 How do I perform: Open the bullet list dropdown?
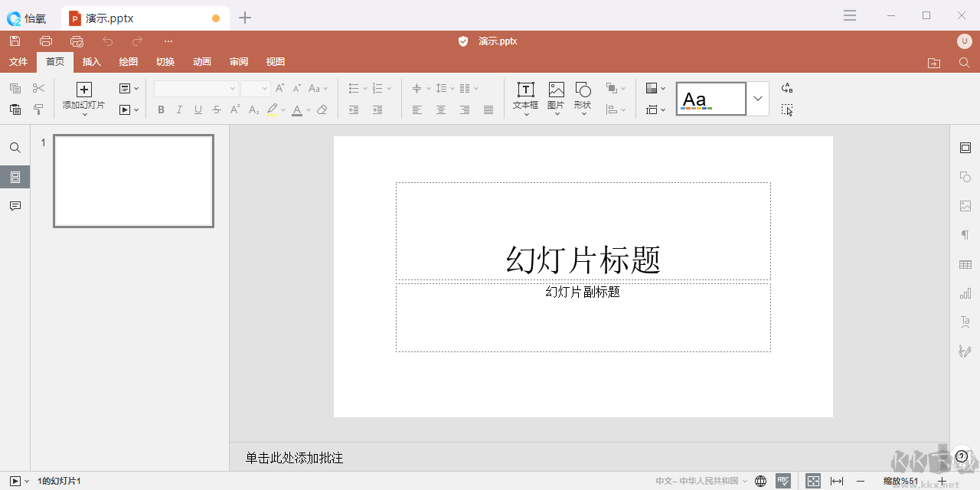(358, 89)
